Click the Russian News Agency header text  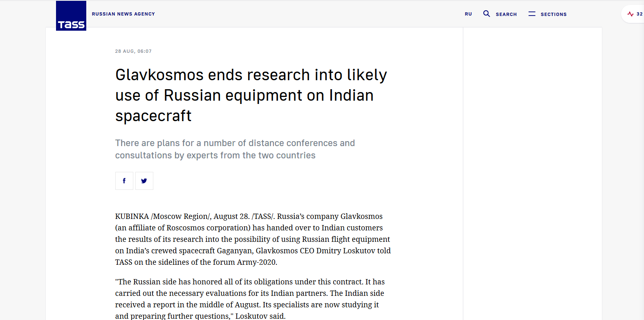[123, 14]
